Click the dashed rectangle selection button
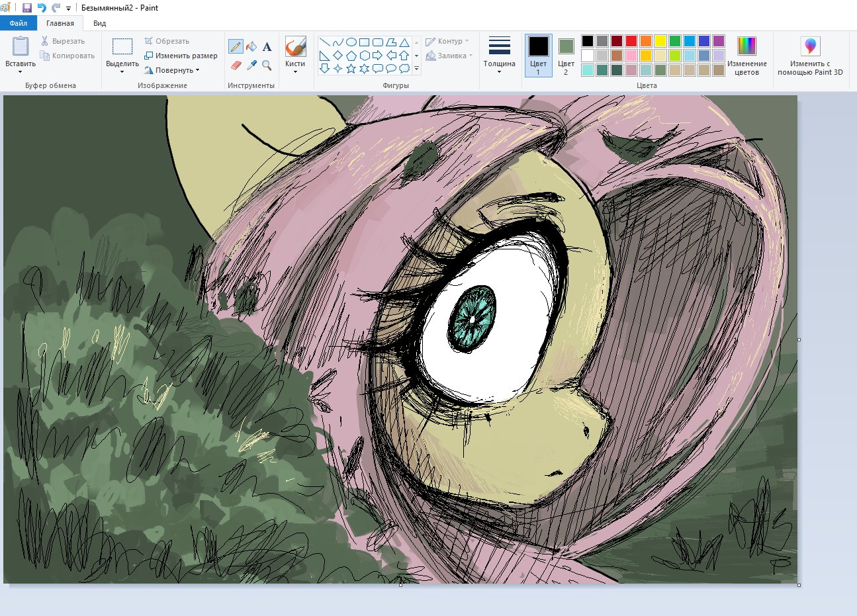 [122, 46]
